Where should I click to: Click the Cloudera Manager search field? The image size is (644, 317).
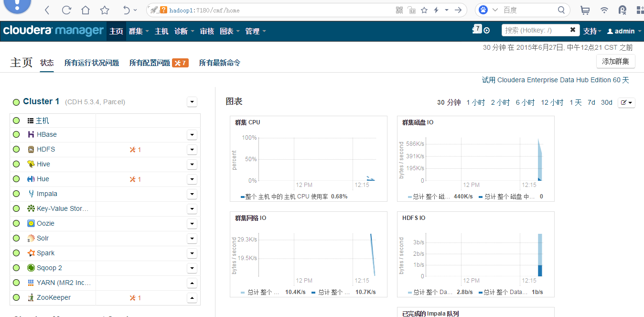[535, 30]
